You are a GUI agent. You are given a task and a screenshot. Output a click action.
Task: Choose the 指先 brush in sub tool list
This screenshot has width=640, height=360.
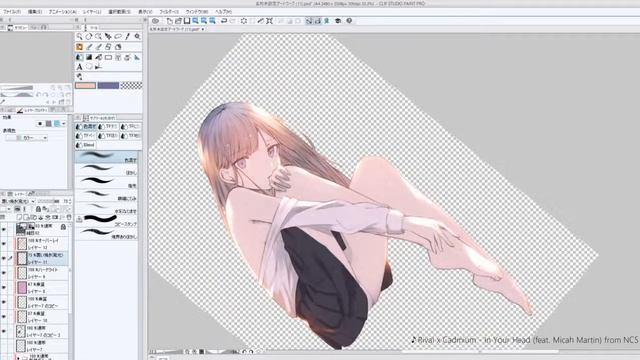coord(107,182)
